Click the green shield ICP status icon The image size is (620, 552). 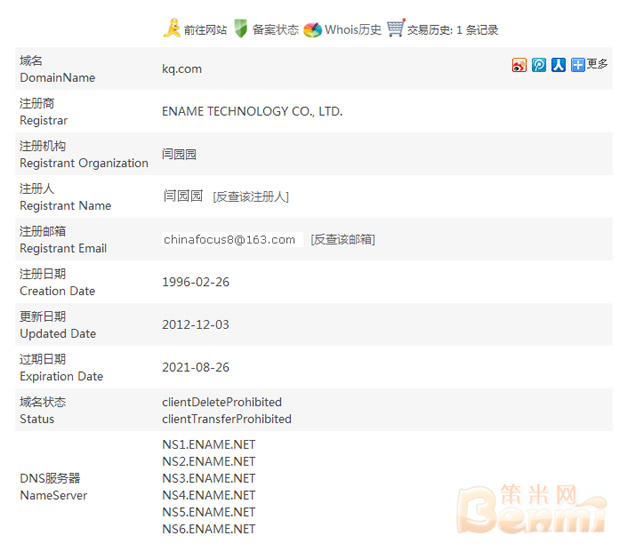point(240,28)
